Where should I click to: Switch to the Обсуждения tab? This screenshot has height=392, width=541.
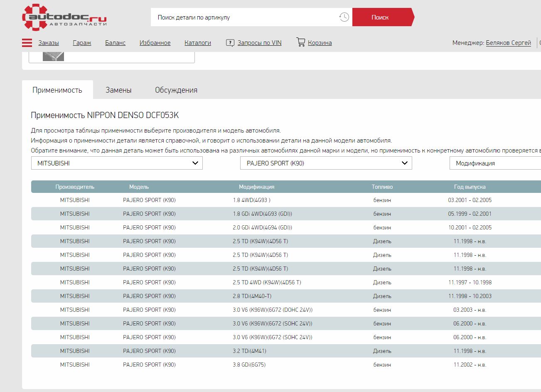point(176,90)
